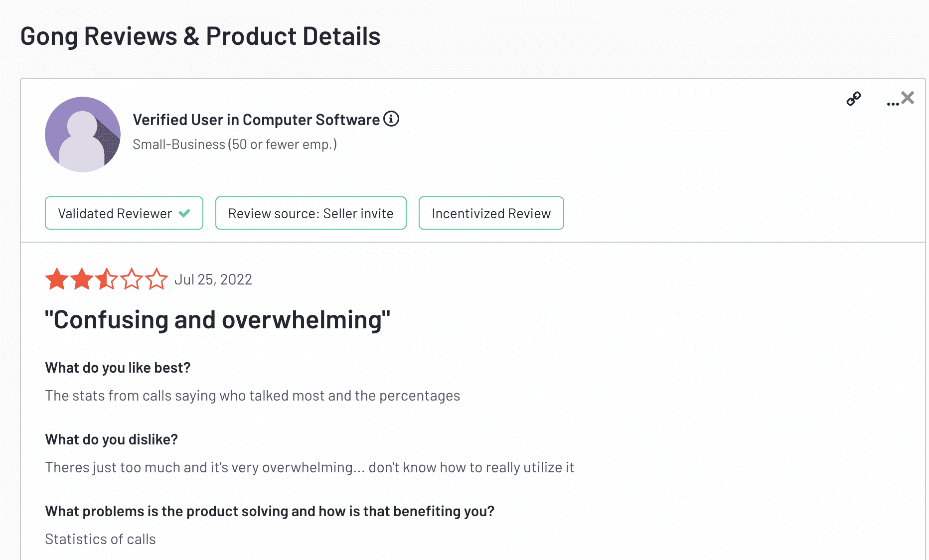This screenshot has height=560, width=929.
Task: Click the Jul 25, 2022 review date
Action: point(213,280)
